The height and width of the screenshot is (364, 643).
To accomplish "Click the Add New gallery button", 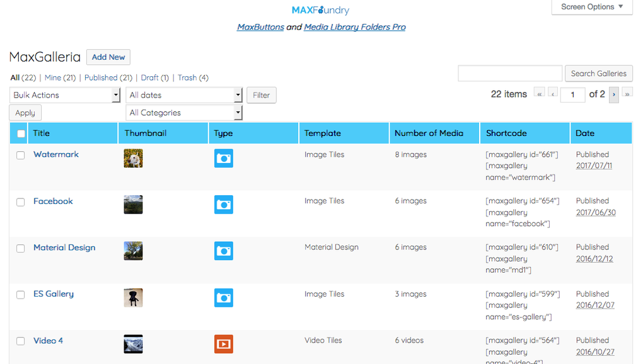I will [108, 57].
